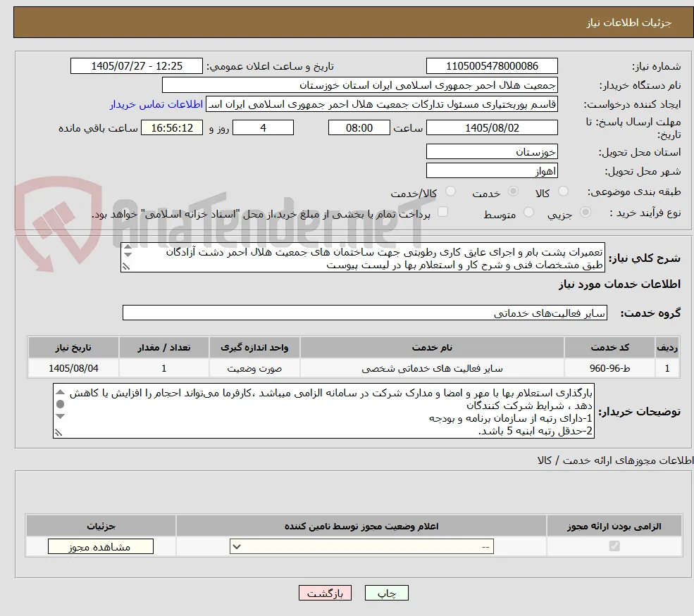The height and width of the screenshot is (616, 694).
Task: Open اطلاعات تماس خریدار link
Action: (156, 104)
